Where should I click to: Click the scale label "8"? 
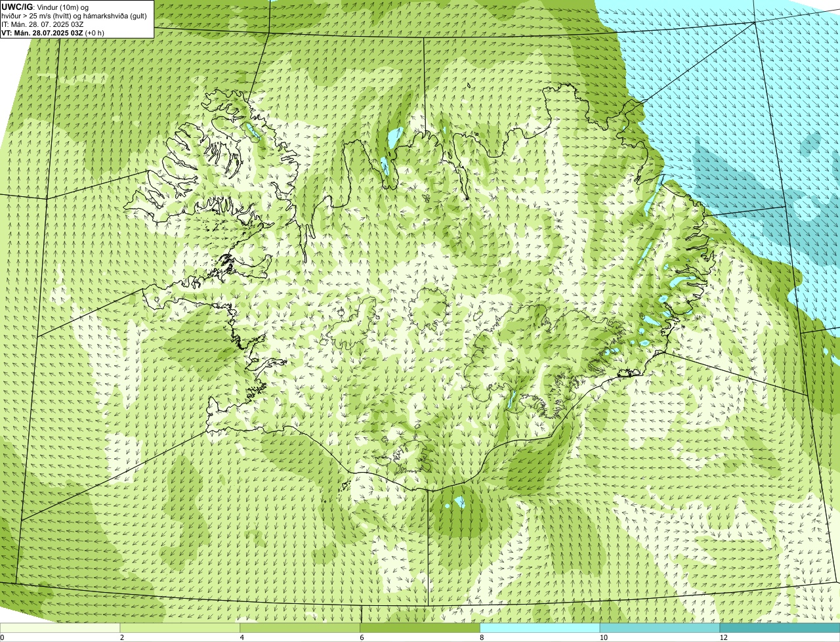click(x=482, y=637)
